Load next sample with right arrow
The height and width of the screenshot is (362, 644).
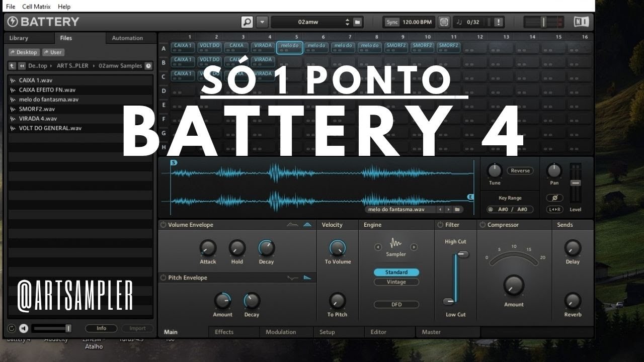(x=448, y=209)
